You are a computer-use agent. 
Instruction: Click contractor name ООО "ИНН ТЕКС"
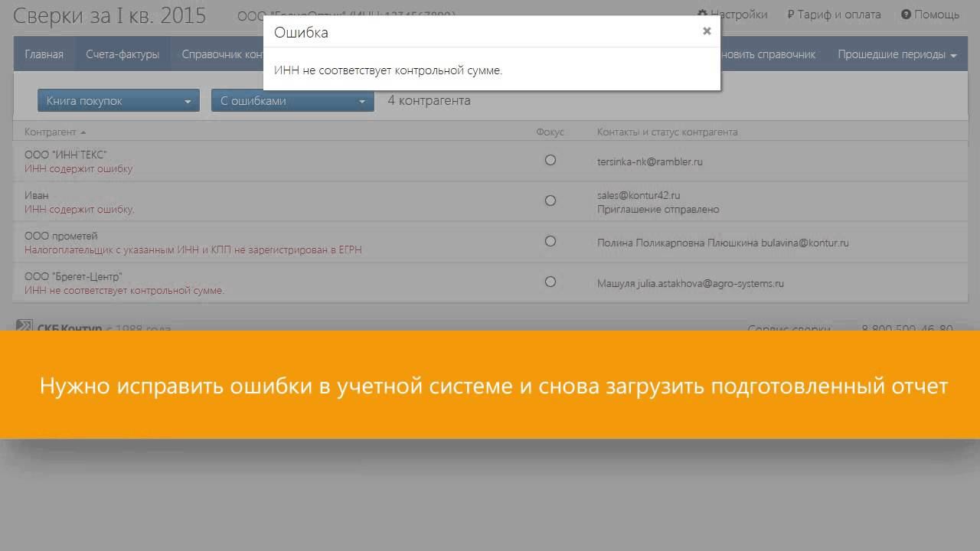[x=65, y=155]
